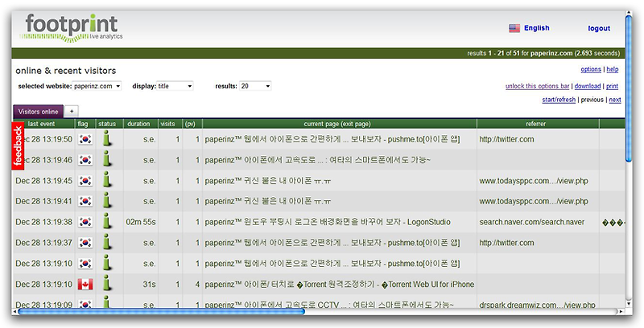644x328 pixels.
Task: Click the vertical scrollbar thumb
Action: (x=630, y=88)
